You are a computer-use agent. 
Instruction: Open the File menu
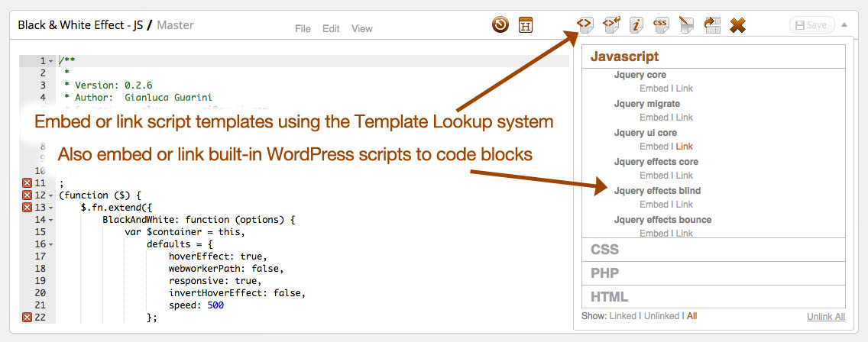pos(303,29)
